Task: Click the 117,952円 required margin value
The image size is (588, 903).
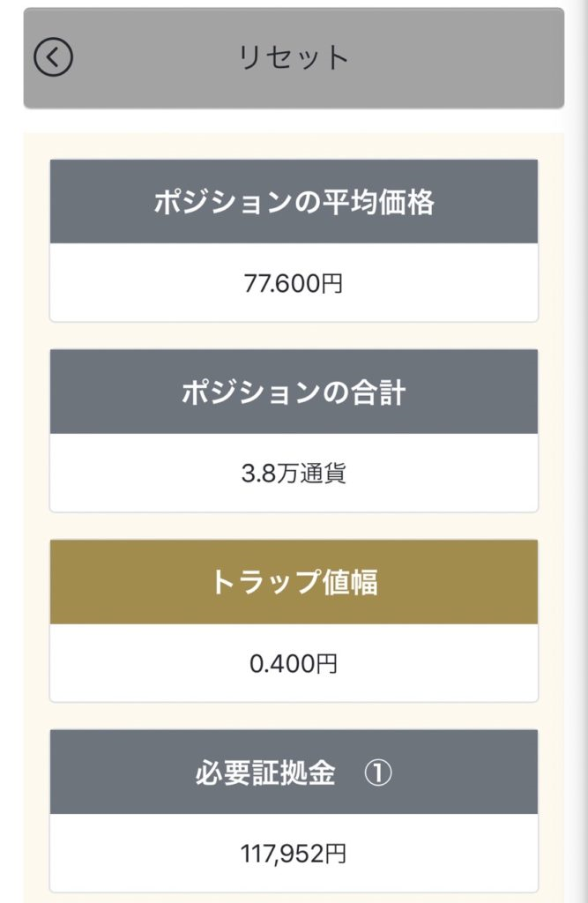Action: (294, 853)
